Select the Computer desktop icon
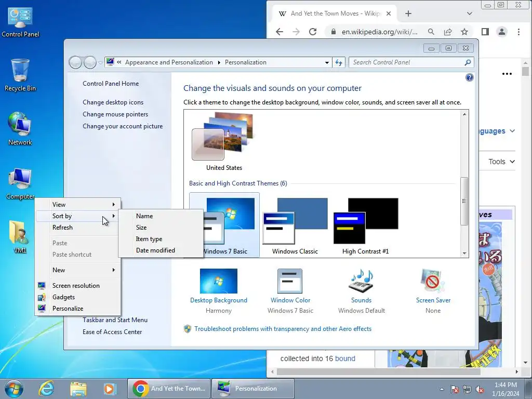This screenshot has height=399, width=532. click(20, 183)
